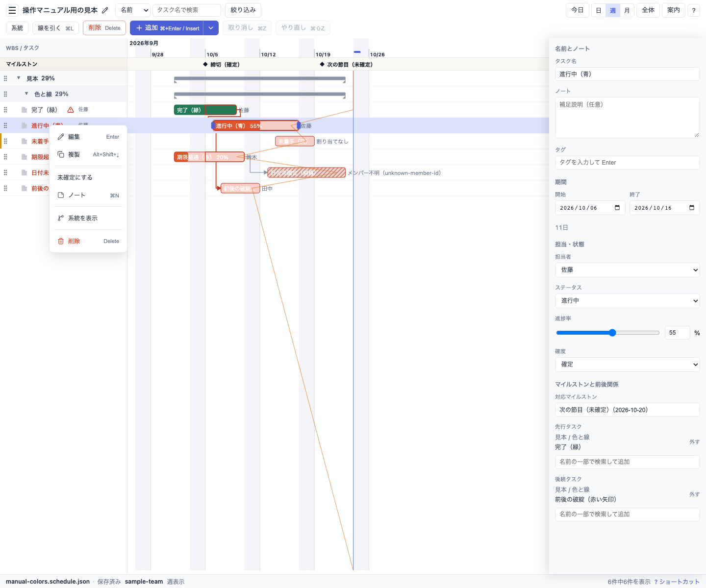706x588 pixels.
Task: Click the trash icon for 削除 in context menu
Action: [61, 241]
